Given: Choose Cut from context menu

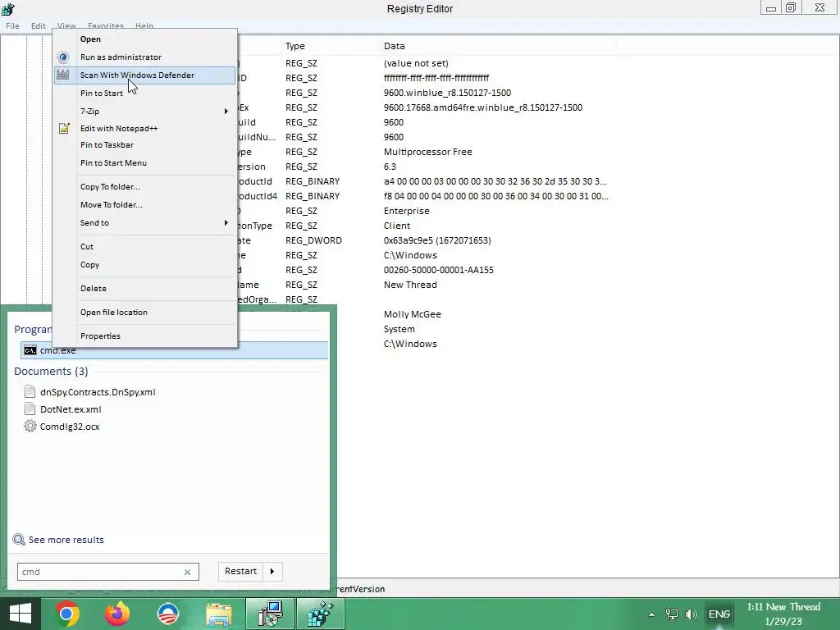Looking at the screenshot, I should (87, 247).
